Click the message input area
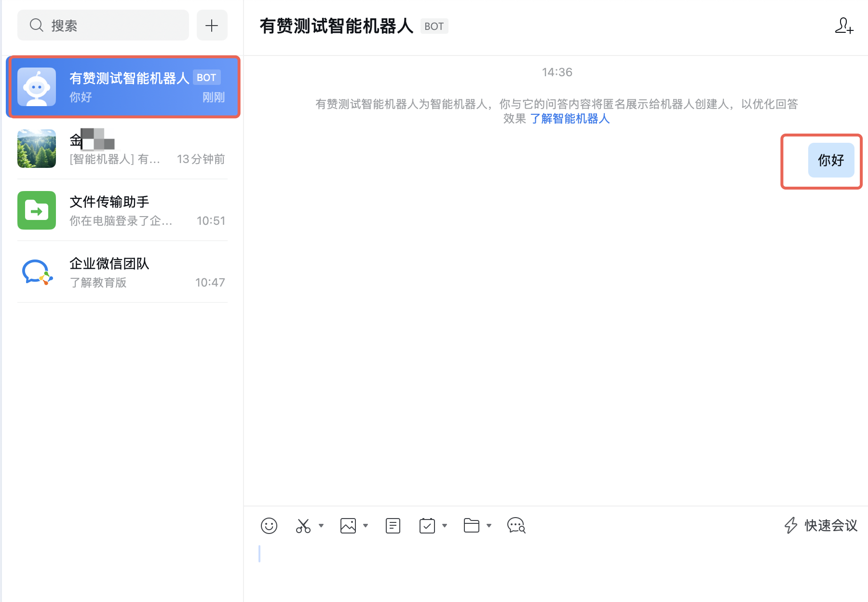Screen dimensions: 868x602 (556, 569)
